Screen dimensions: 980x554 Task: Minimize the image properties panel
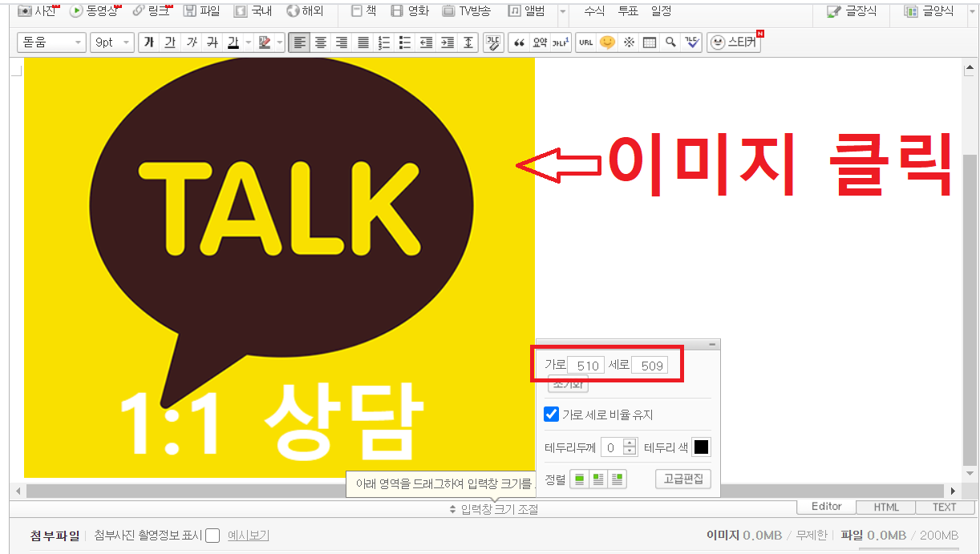click(711, 345)
